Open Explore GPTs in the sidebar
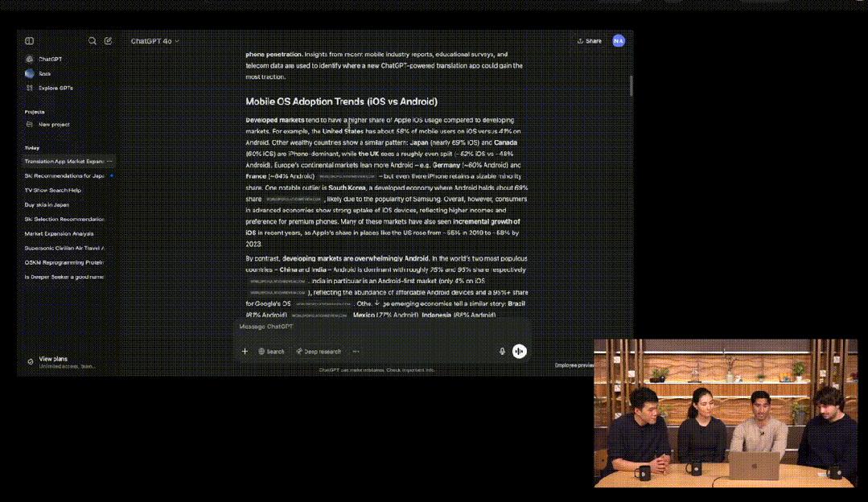The height and width of the screenshot is (502, 868). (x=55, y=88)
